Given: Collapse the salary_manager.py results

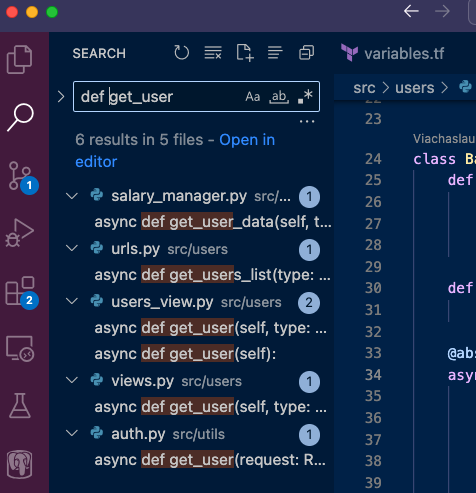Looking at the screenshot, I should click(72, 196).
